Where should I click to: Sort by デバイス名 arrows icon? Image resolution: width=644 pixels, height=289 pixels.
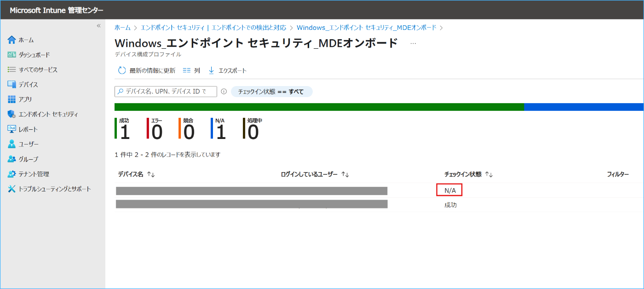(151, 174)
